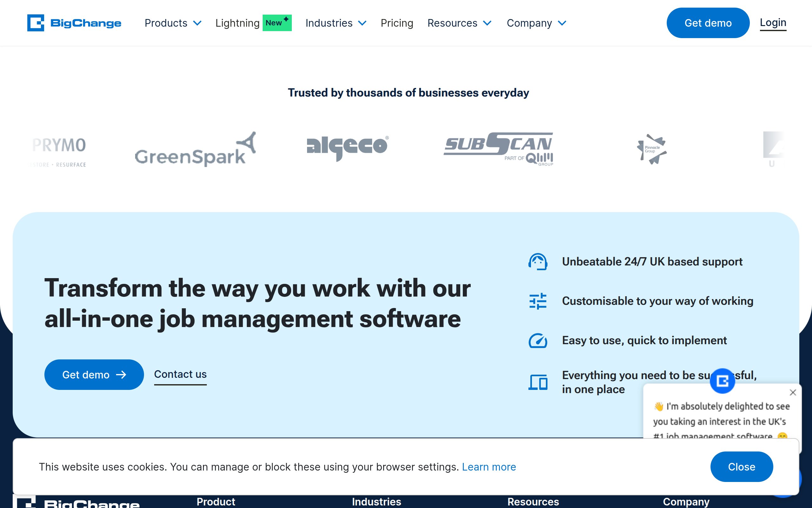The width and height of the screenshot is (812, 508).
Task: Open the Lightning menu item
Action: point(238,23)
